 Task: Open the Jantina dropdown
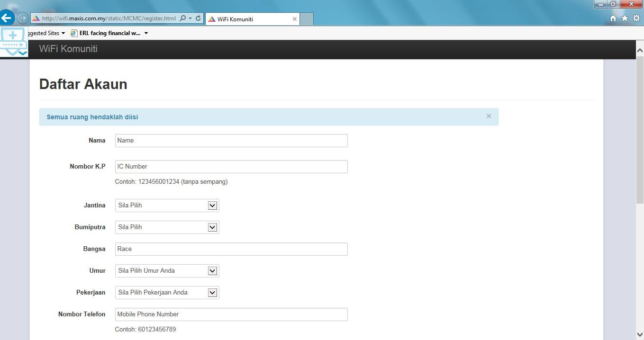[167, 206]
